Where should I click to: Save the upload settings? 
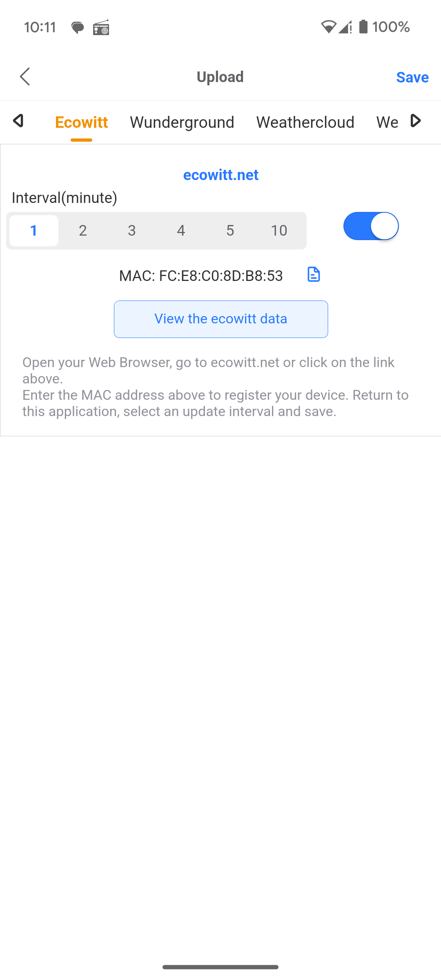[412, 77]
